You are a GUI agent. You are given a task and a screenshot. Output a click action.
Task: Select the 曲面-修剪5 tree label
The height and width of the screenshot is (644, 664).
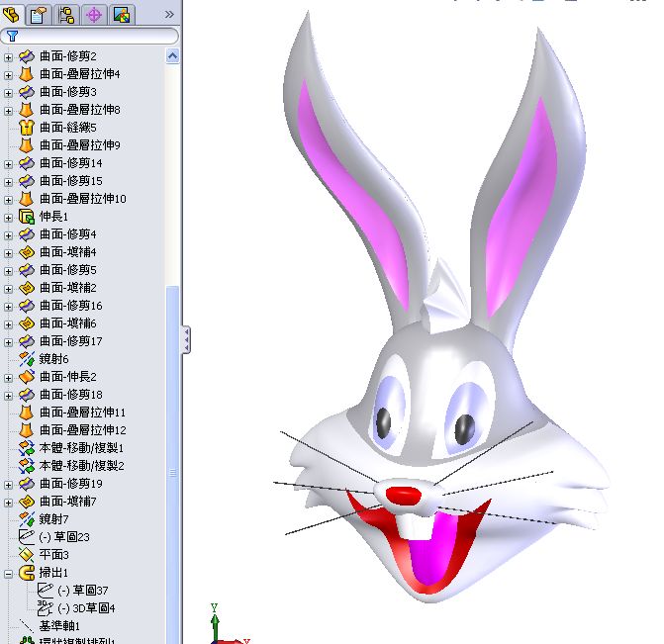click(x=68, y=270)
